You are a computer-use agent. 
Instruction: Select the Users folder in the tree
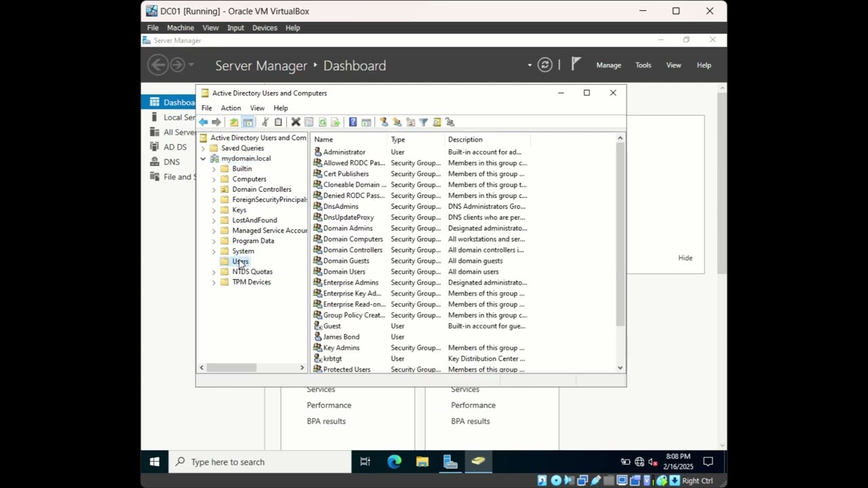pos(241,262)
